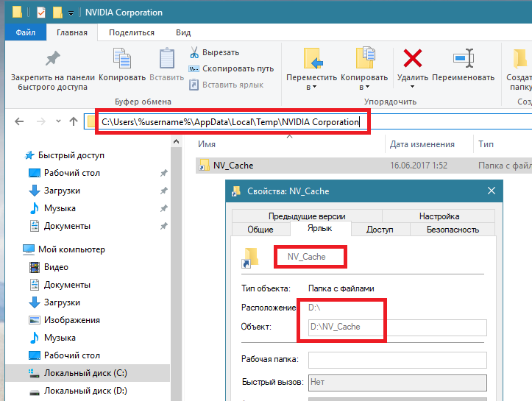Switch to the Поделиться ribbon tab
The image size is (532, 401).
(x=132, y=32)
